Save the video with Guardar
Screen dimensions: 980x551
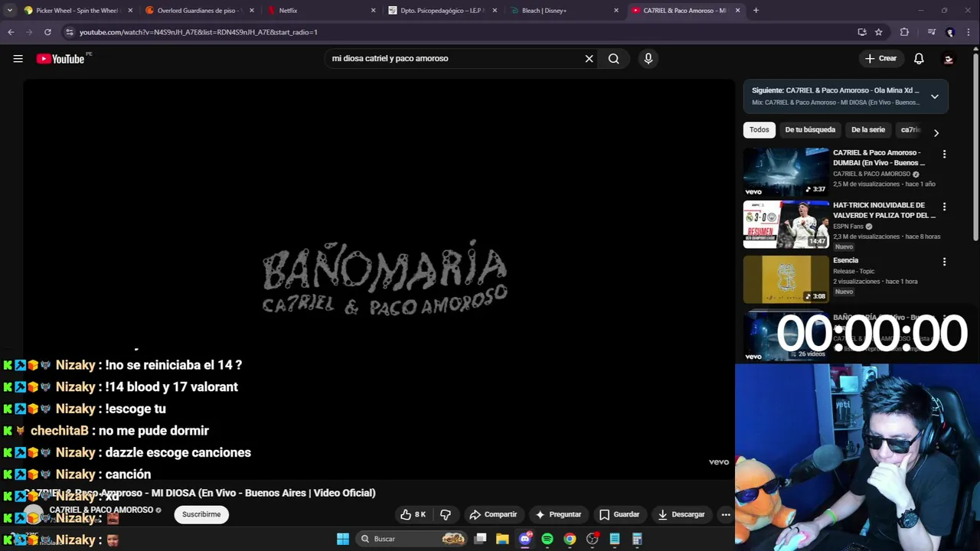(x=619, y=514)
